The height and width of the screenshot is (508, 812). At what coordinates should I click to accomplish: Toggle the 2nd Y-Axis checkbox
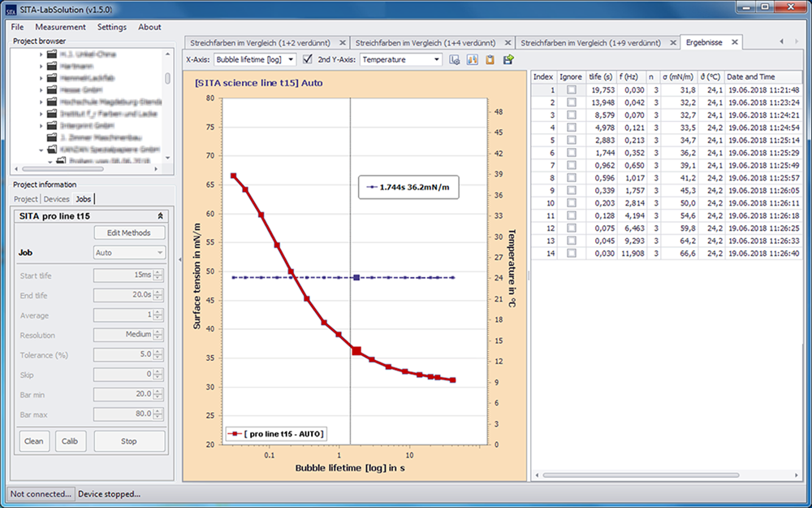pos(308,59)
